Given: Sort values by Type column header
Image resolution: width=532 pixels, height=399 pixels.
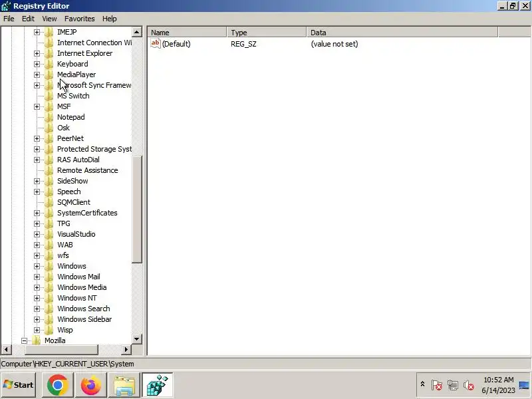Looking at the screenshot, I should tap(267, 33).
